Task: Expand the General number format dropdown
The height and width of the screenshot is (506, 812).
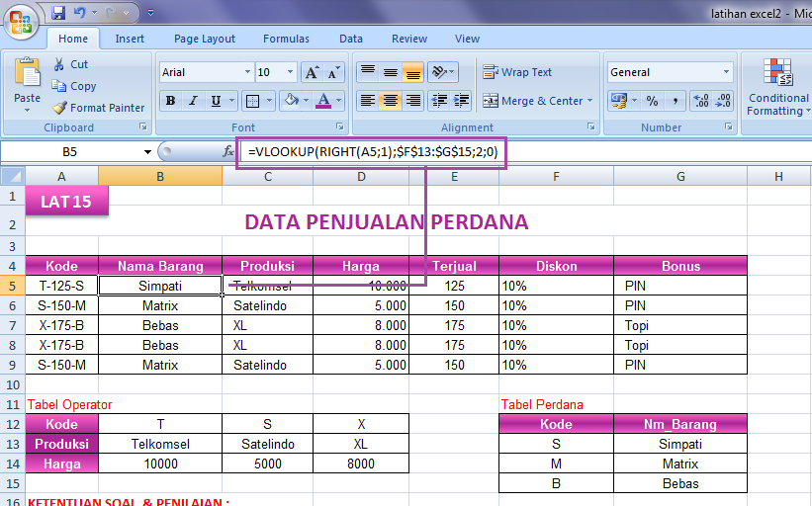Action: 726,72
